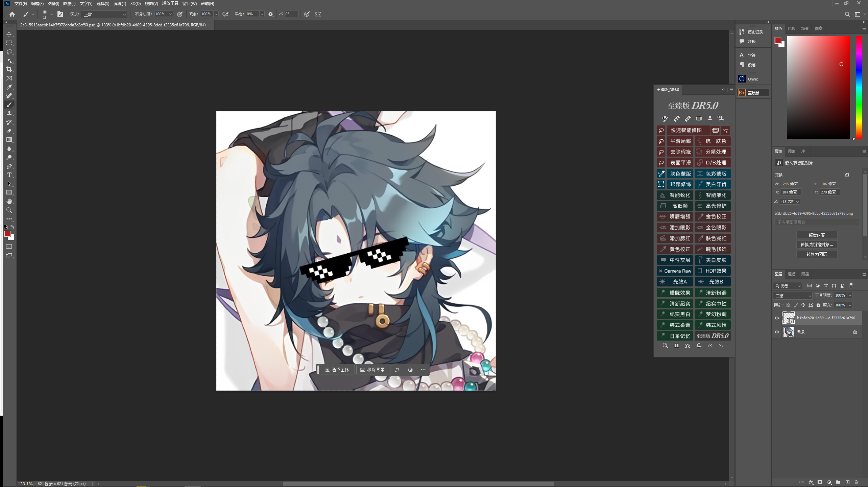Open the layer blend mode 正常 dropdown
The height and width of the screenshot is (487, 868).
[793, 296]
